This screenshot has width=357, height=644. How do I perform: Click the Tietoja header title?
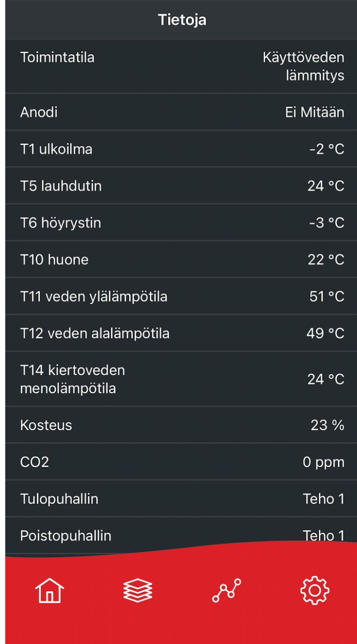click(182, 20)
